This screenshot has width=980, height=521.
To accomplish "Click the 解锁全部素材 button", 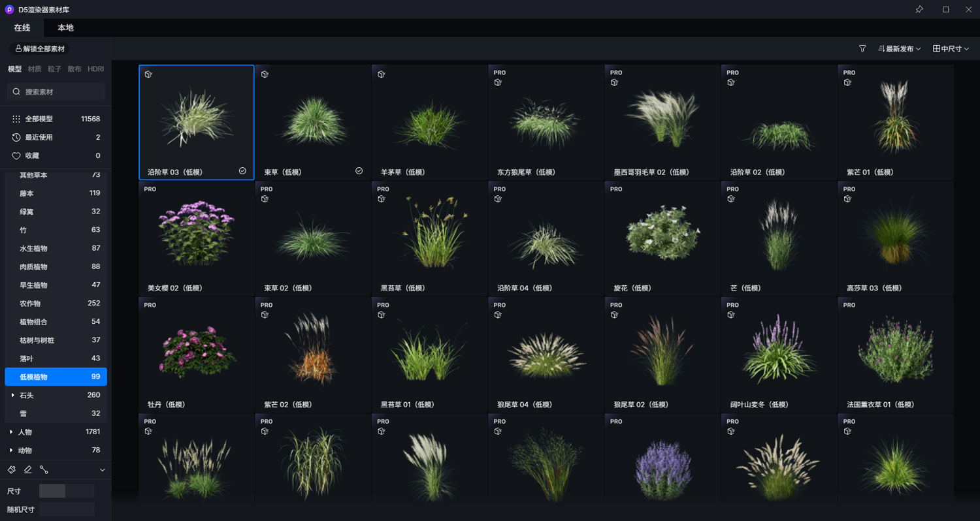I will click(x=40, y=49).
